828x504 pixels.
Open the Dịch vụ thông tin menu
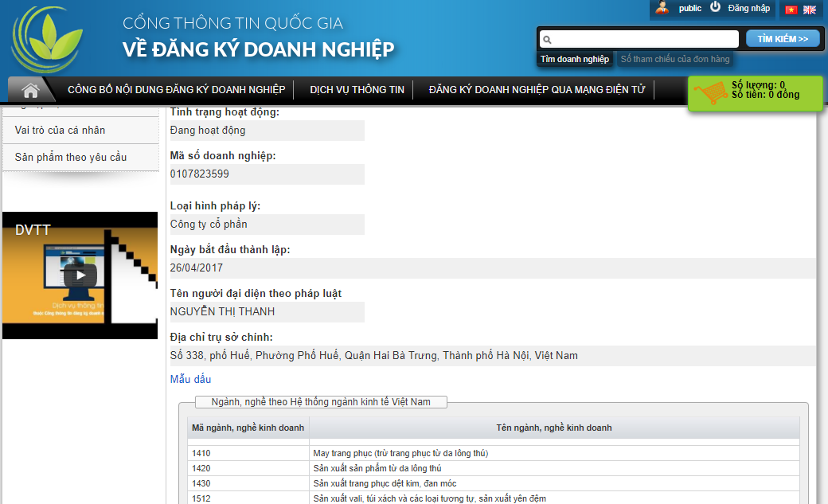point(357,89)
